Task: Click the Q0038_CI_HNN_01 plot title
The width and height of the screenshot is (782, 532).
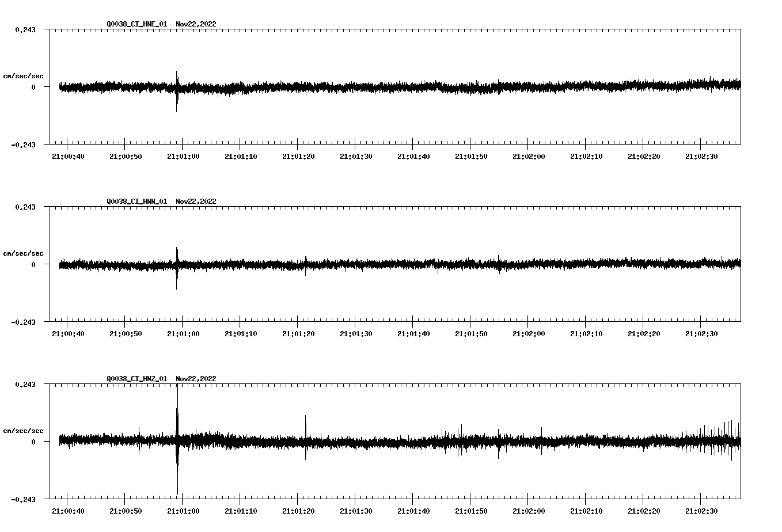Action: [137, 202]
